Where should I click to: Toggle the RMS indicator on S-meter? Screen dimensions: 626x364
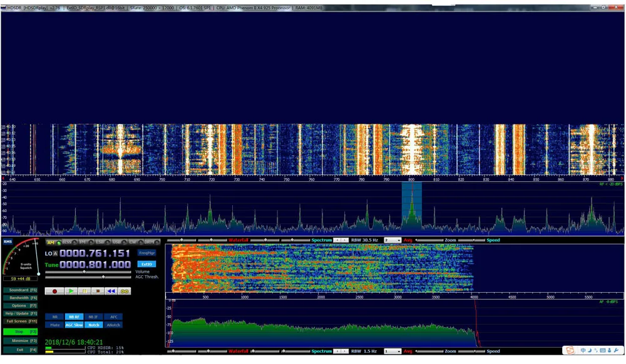8,241
